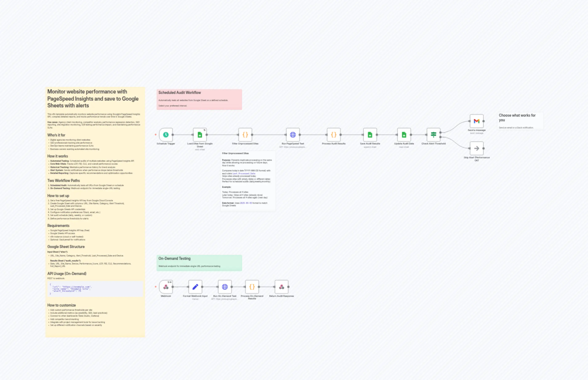Open the Save Audit Results sheets node
The height and width of the screenshot is (380, 588).
[x=370, y=135]
